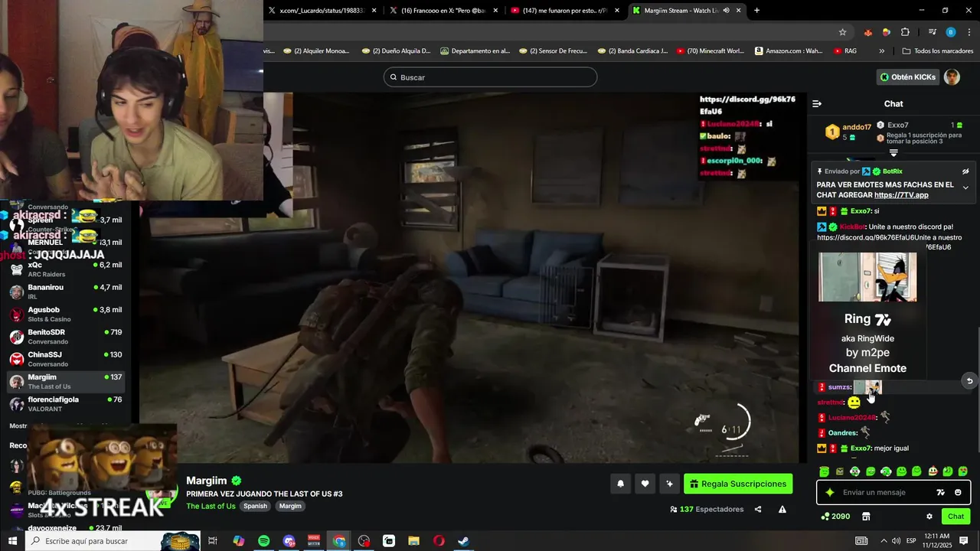This screenshot has width=980, height=551.
Task: Open Chrome three-dot menu
Action: click(969, 32)
